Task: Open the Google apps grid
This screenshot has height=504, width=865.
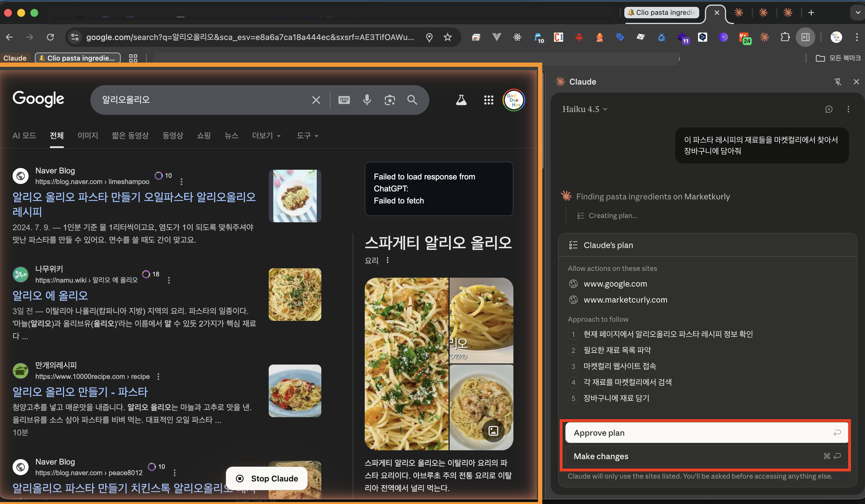Action: [489, 100]
